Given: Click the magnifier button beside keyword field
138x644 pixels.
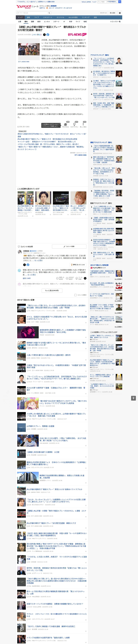Looking at the screenshot, I should [x=49, y=13].
